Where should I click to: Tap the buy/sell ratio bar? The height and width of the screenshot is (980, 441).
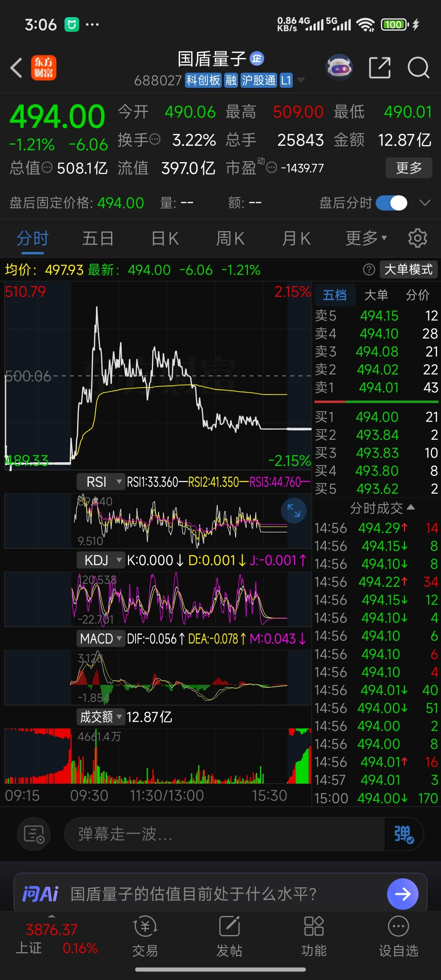[376, 402]
